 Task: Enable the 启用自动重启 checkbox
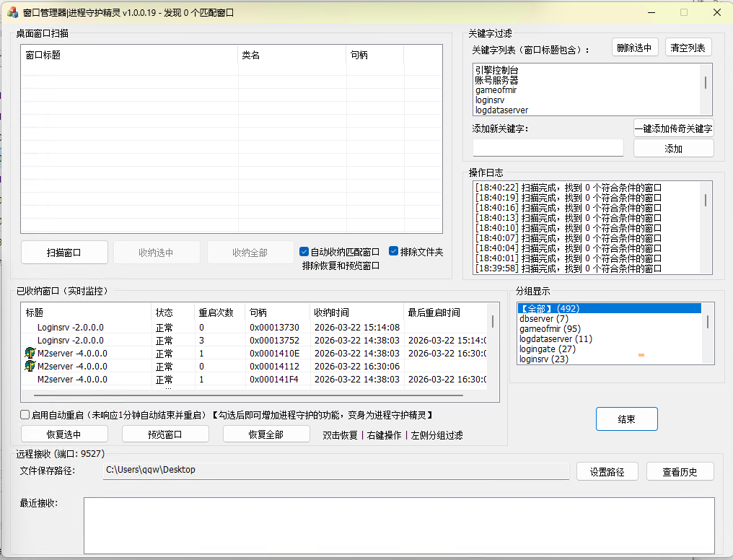point(25,415)
